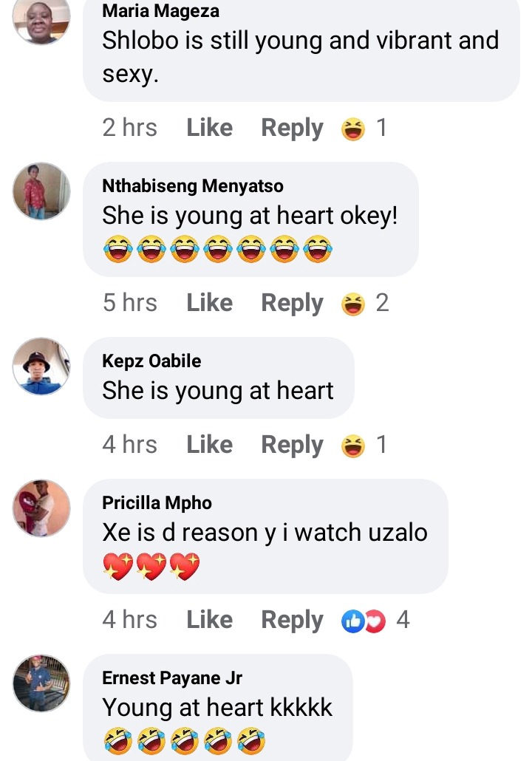Reply to Maria Mageza's comment
Screen dimensions: 532x761
[292, 129]
